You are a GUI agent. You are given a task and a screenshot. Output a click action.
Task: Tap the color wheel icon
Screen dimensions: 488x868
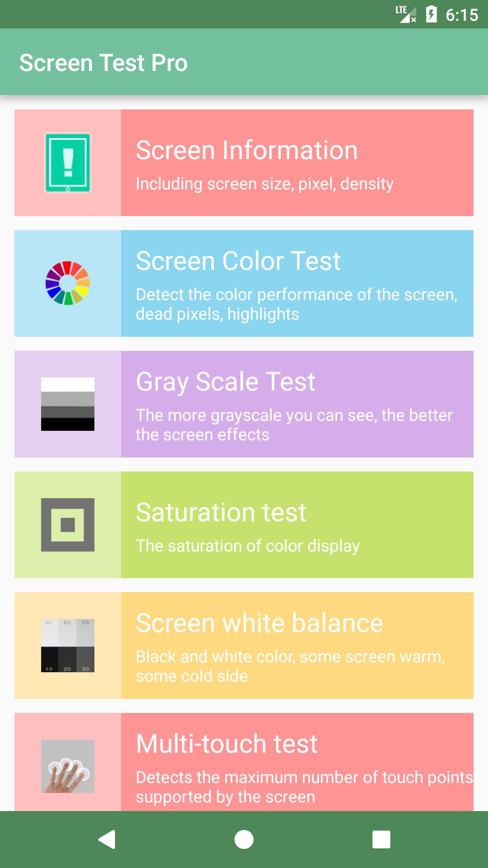pyautogui.click(x=68, y=283)
